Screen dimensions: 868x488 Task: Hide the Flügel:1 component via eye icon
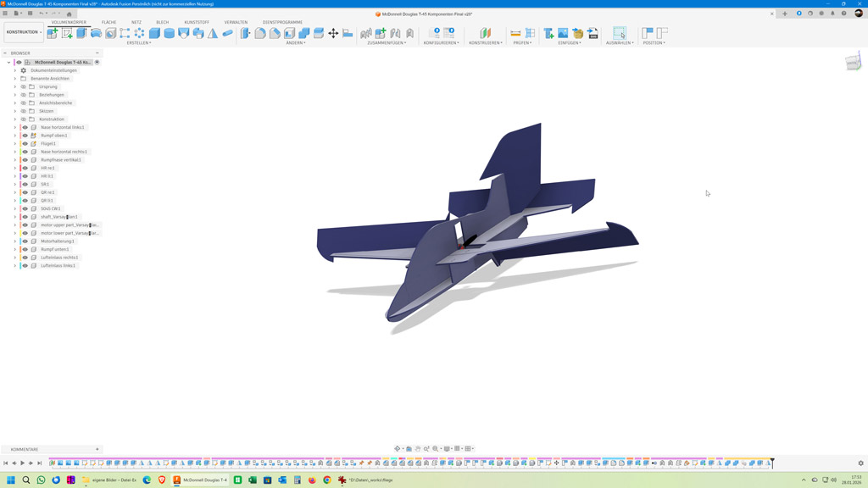pos(25,144)
